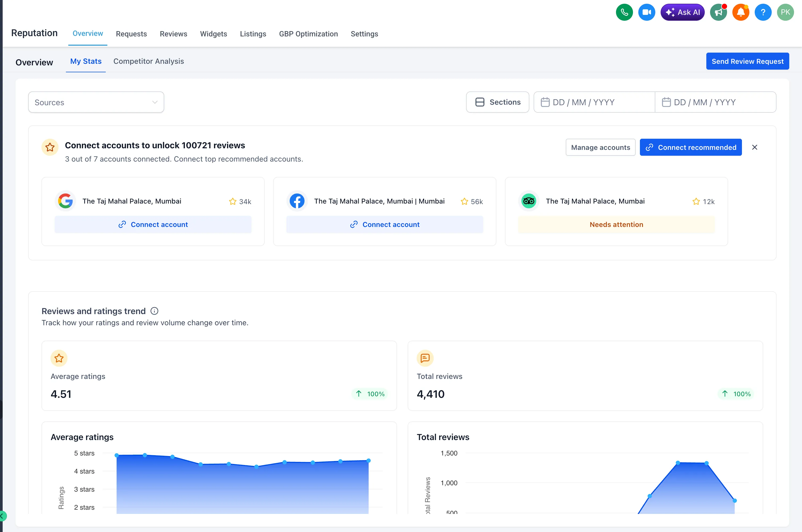Click the 34k star rating icon
The height and width of the screenshot is (532, 802).
point(233,201)
